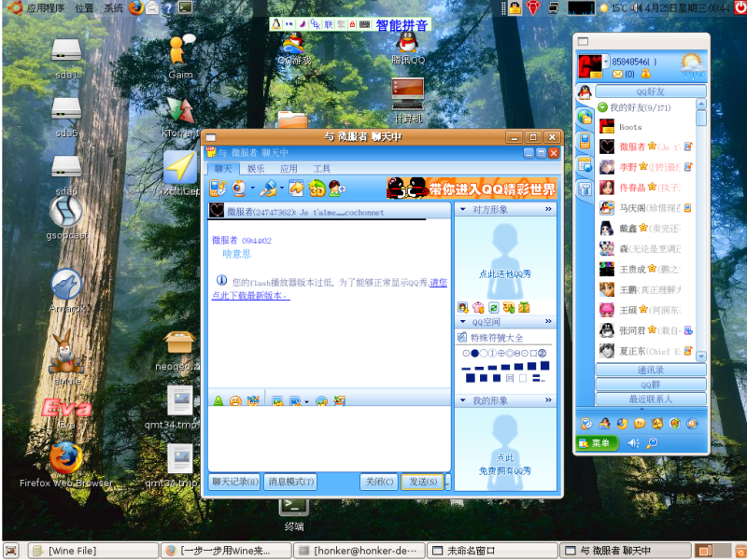The height and width of the screenshot is (560, 747).
Task: Click the QQ banner 带你进入QQ精彩世界
Action: (472, 189)
